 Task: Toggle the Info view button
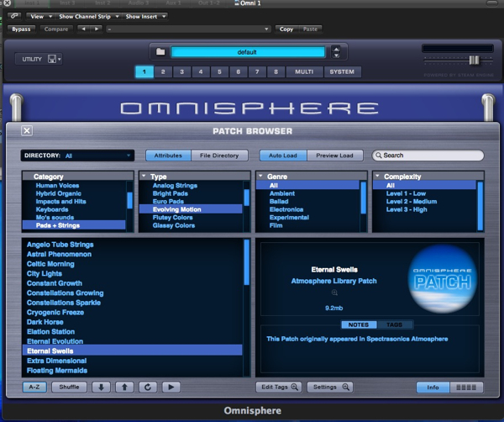(x=433, y=388)
